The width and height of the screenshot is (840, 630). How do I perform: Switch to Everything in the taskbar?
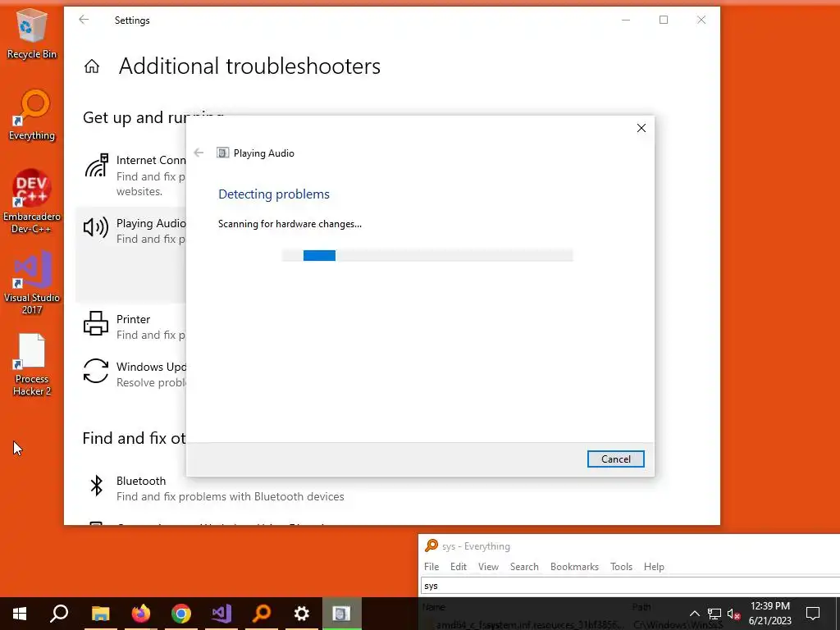(x=262, y=614)
